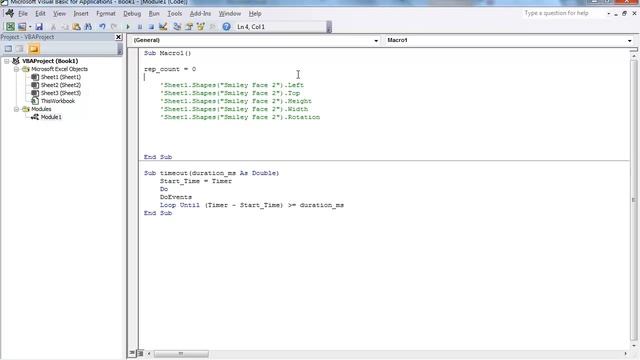Run the macro with the play icon
640x360 pixels.
pyautogui.click(x=128, y=27)
